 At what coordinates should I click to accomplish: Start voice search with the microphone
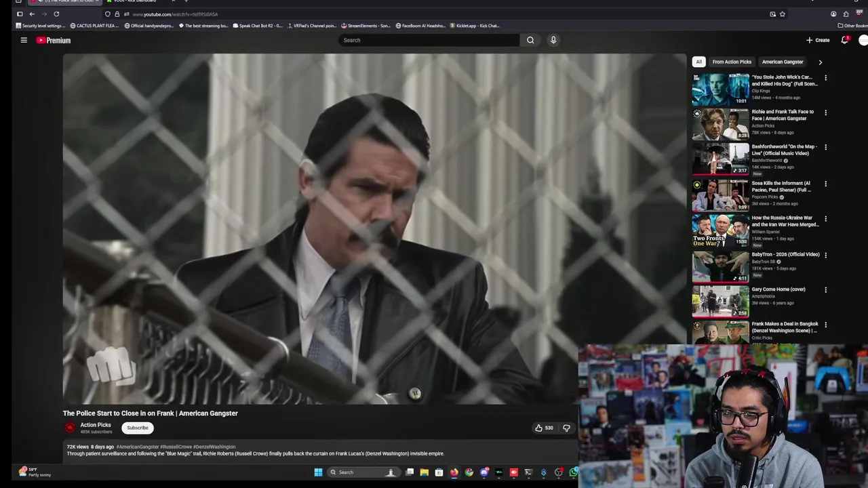point(553,40)
